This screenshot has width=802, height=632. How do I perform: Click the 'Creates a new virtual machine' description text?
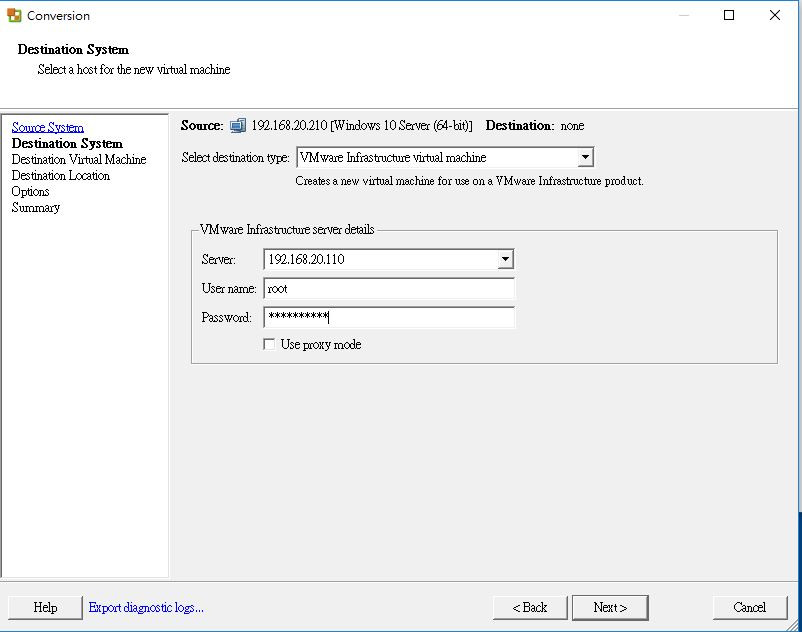(x=470, y=181)
